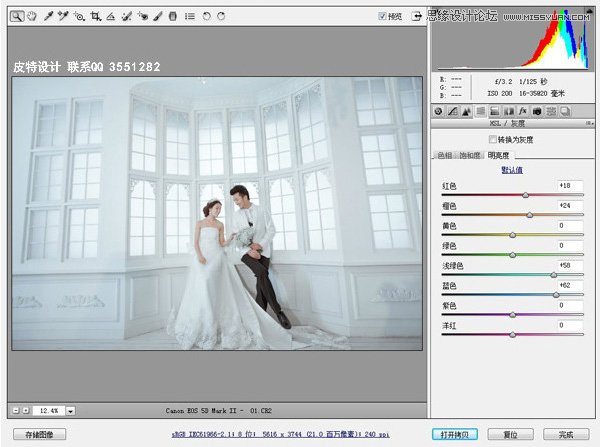Open the Camera Calibration panel icon
This screenshot has height=447, width=600.
[537, 111]
